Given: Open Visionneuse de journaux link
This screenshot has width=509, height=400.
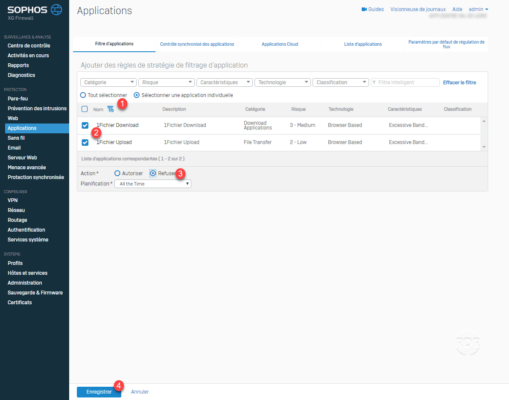Looking at the screenshot, I should click(418, 9).
